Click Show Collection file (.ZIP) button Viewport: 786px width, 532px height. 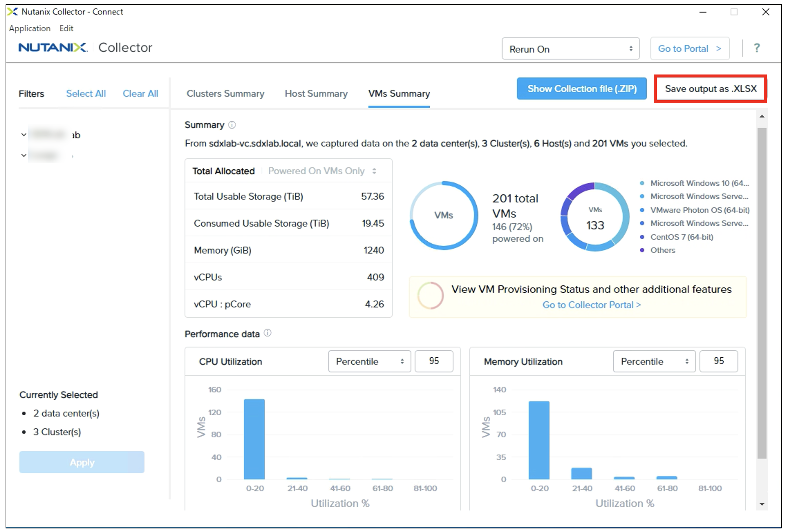click(x=581, y=89)
